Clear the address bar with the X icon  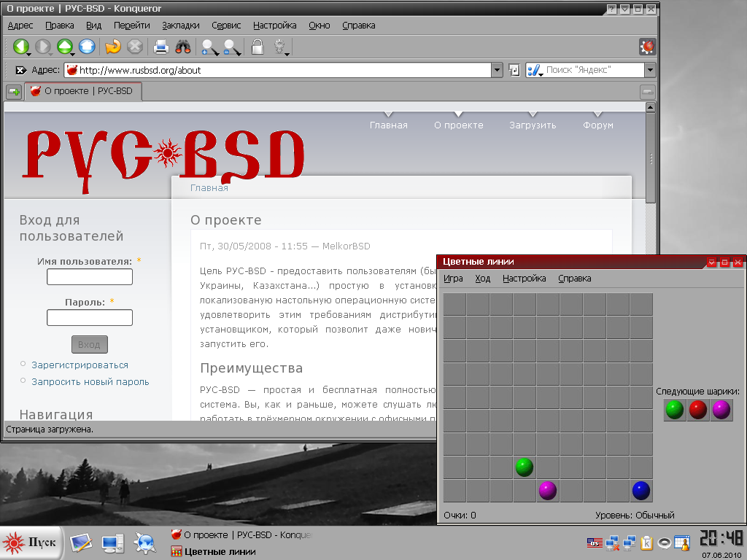tap(20, 71)
